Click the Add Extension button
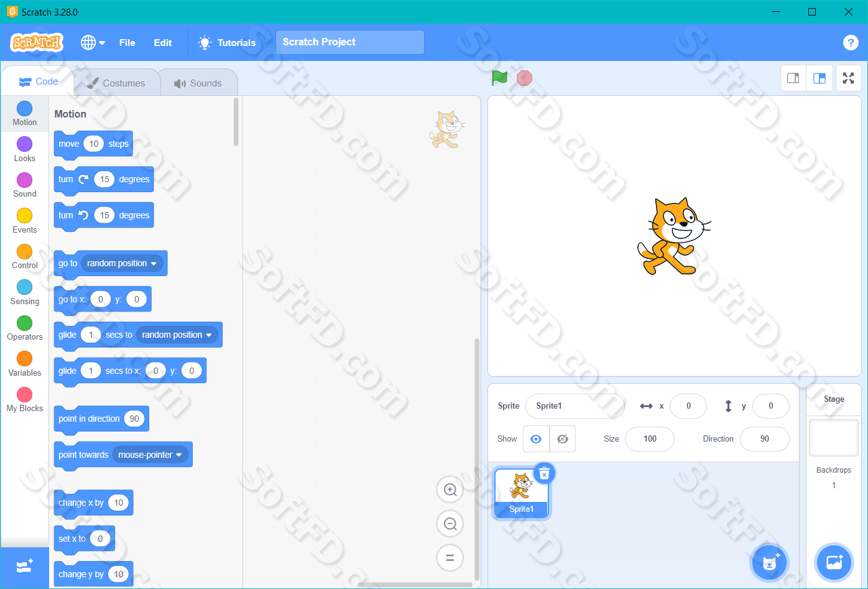The height and width of the screenshot is (589, 868). tap(25, 567)
